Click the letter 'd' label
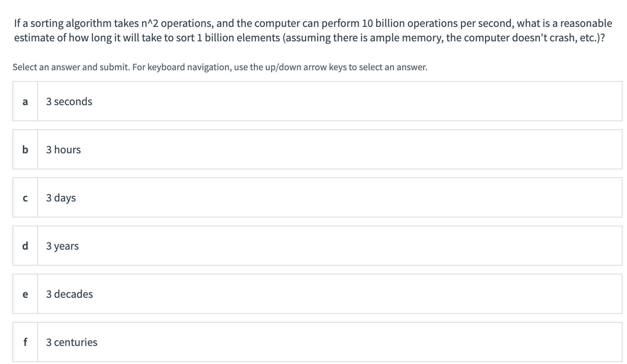Screen dimensions: 627x364 click(25, 246)
